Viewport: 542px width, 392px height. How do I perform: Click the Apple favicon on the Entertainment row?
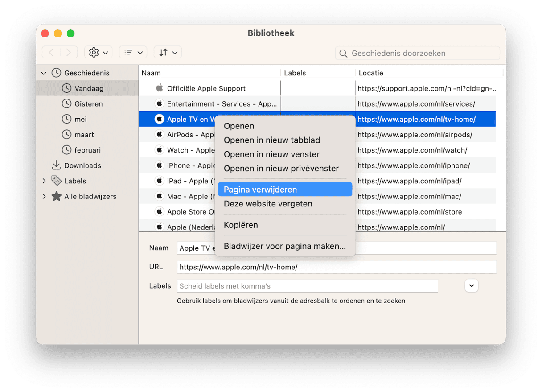[159, 104]
